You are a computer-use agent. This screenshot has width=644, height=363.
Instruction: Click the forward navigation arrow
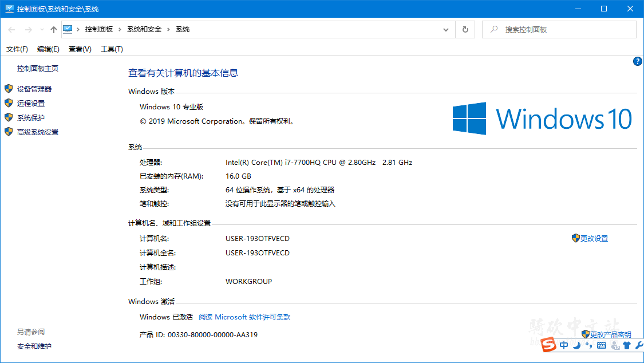click(x=29, y=30)
